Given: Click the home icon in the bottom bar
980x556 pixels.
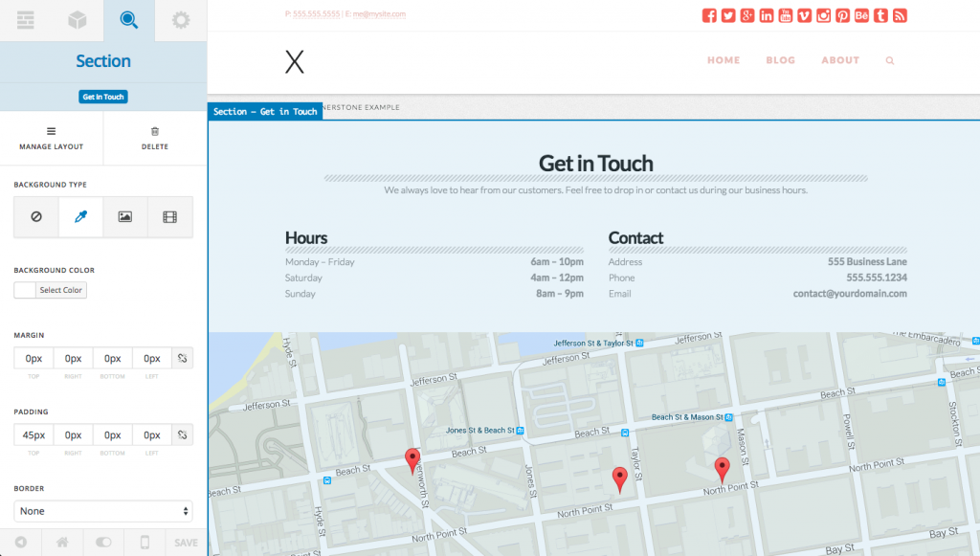Looking at the screenshot, I should click(62, 543).
